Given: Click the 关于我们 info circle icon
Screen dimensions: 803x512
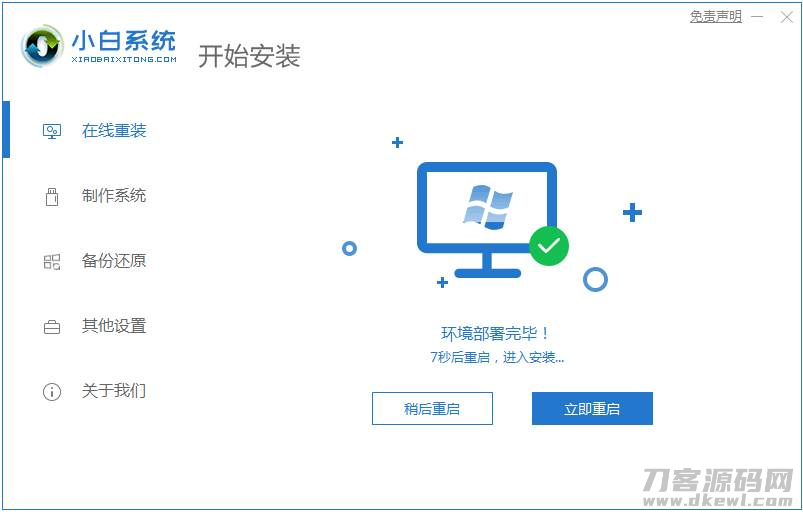Looking at the screenshot, I should tap(52, 392).
